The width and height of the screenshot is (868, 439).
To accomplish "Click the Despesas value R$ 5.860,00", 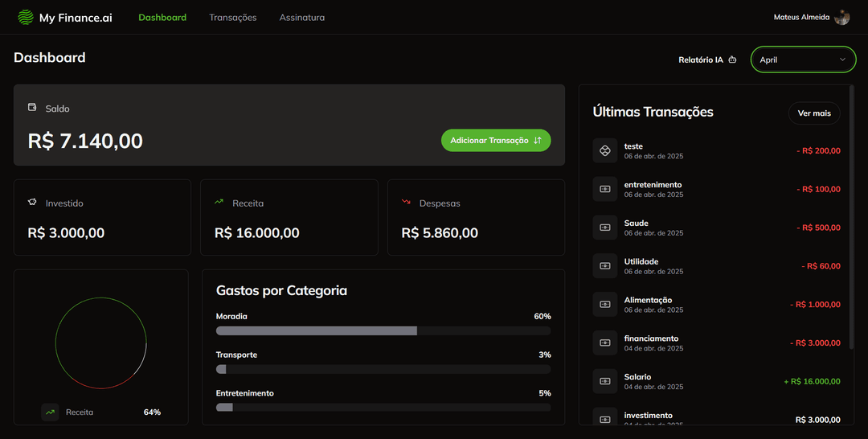I will click(x=440, y=232).
